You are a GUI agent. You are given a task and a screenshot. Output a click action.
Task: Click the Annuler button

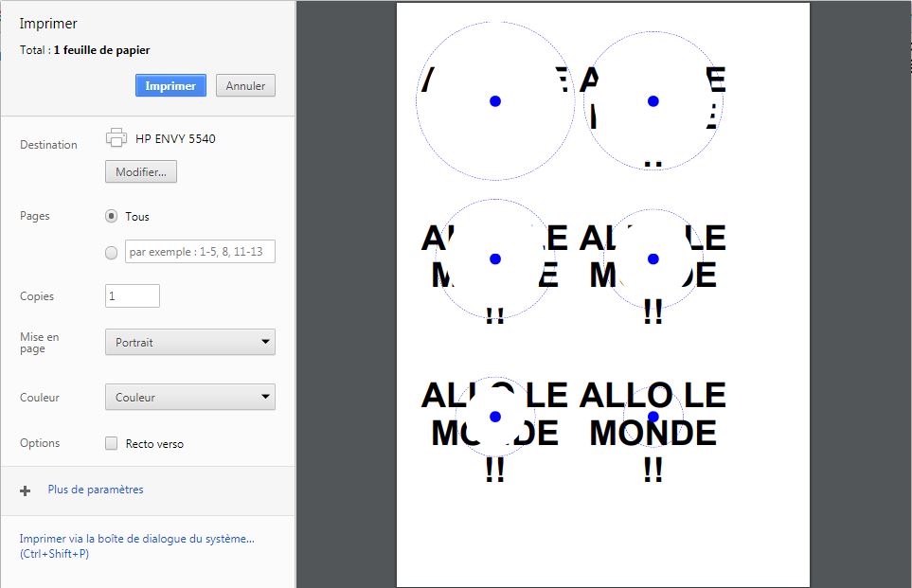[x=245, y=85]
